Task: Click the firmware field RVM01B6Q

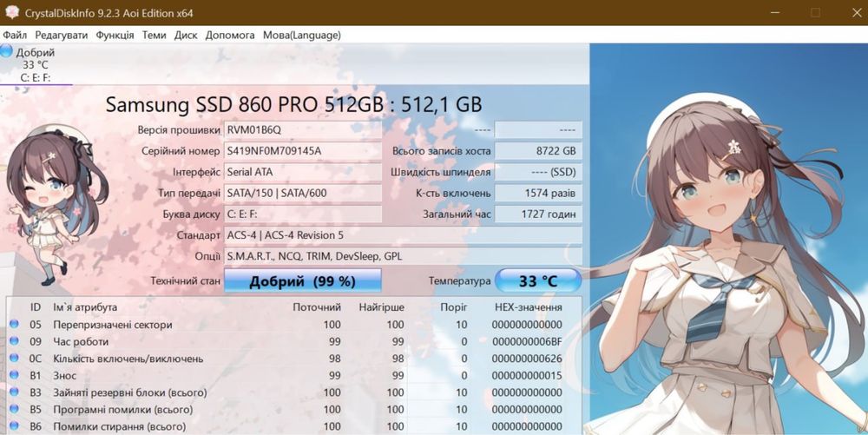Action: 303,130
